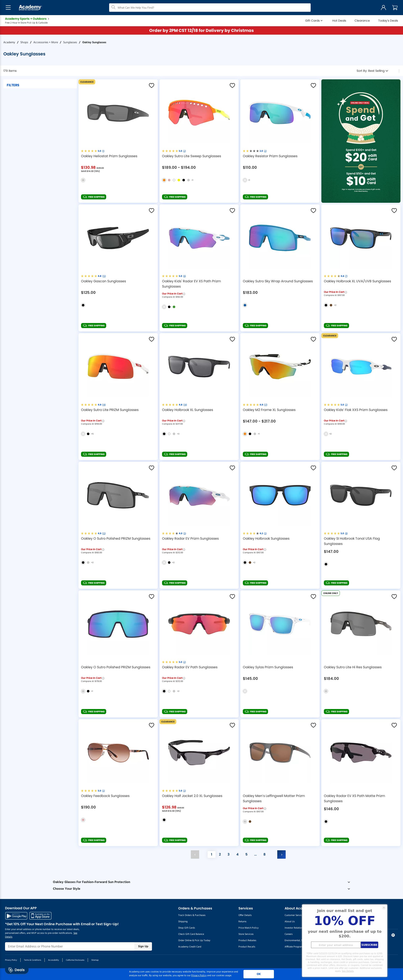Open the Hot Deals menu item
Image resolution: width=403 pixels, height=980 pixels.
(339, 21)
